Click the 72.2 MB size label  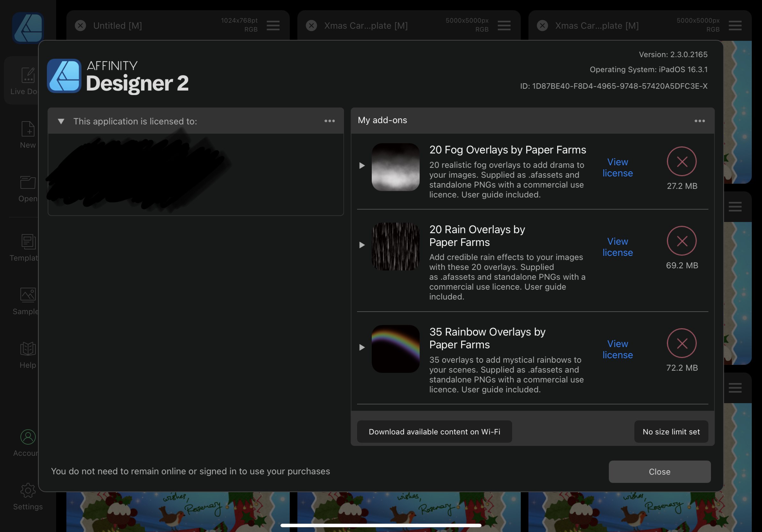[x=682, y=368]
